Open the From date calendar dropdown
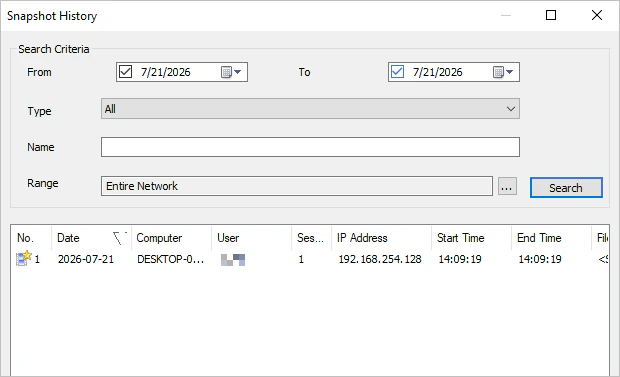The height and width of the screenshot is (377, 620). pos(231,72)
